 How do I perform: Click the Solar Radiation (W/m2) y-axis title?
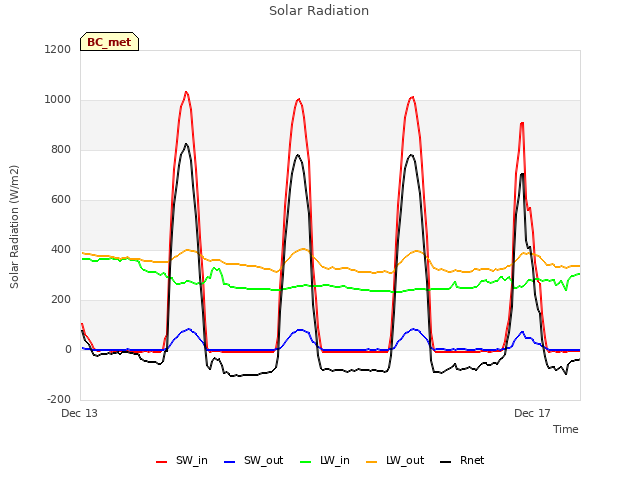14,227
